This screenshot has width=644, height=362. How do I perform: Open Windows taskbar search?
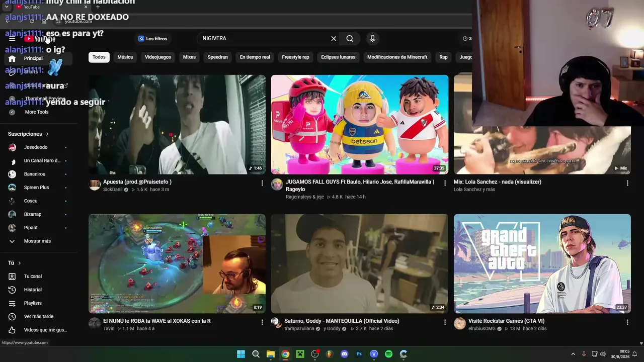(x=256, y=354)
